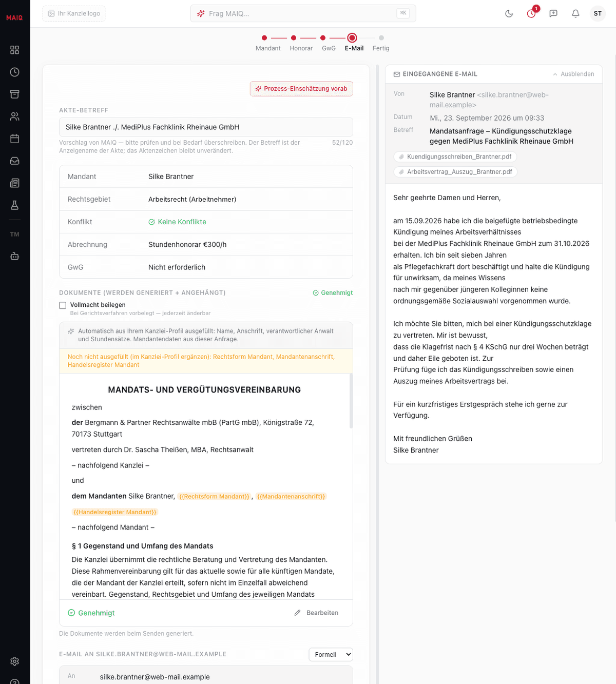Image resolution: width=616 pixels, height=684 pixels.
Task: Click the 'Arbeitsrecht (Arbeitnehmer)' value
Action: 192,200
